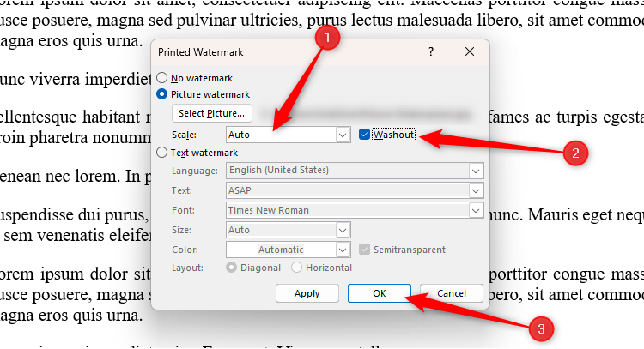Select the Picture watermark option

click(x=161, y=94)
